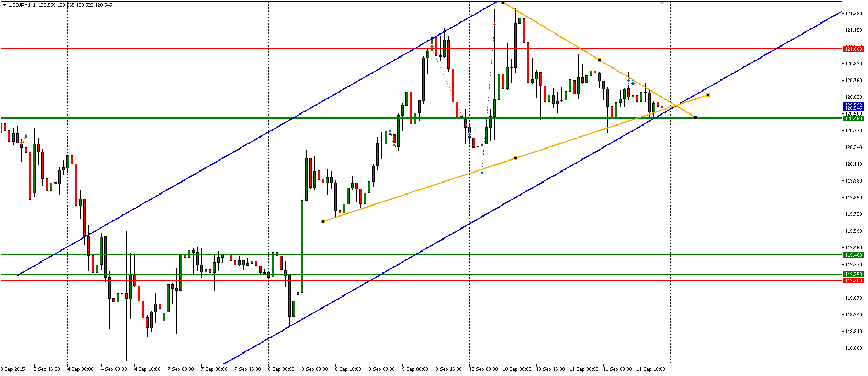This screenshot has width=868, height=376.
Task: Click the USDJPY,H1 chart title text
Action: click(22, 5)
